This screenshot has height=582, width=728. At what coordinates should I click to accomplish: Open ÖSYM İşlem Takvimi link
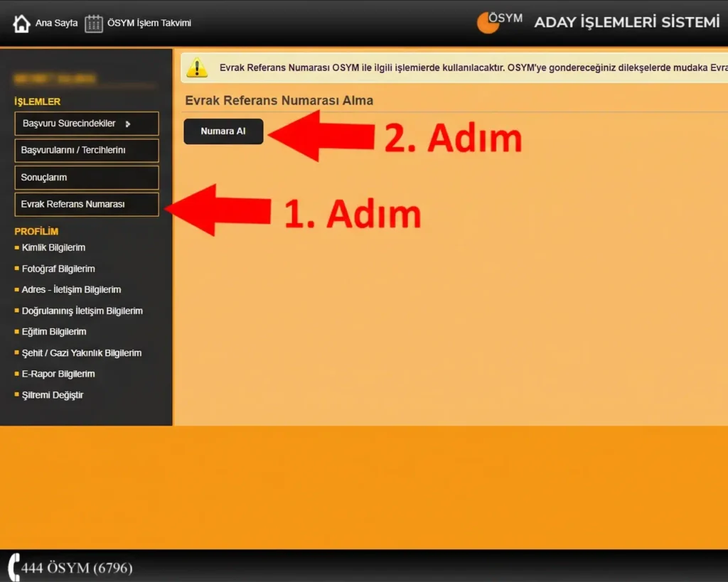coord(149,23)
